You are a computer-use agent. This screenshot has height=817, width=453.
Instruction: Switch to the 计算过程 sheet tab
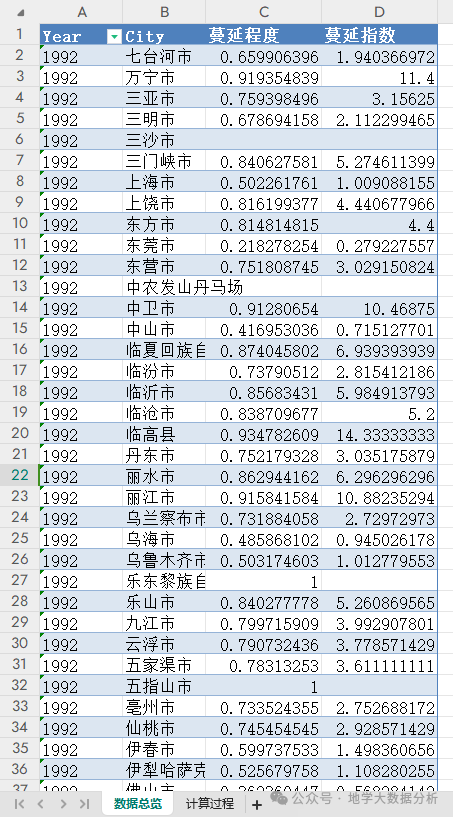[210, 803]
